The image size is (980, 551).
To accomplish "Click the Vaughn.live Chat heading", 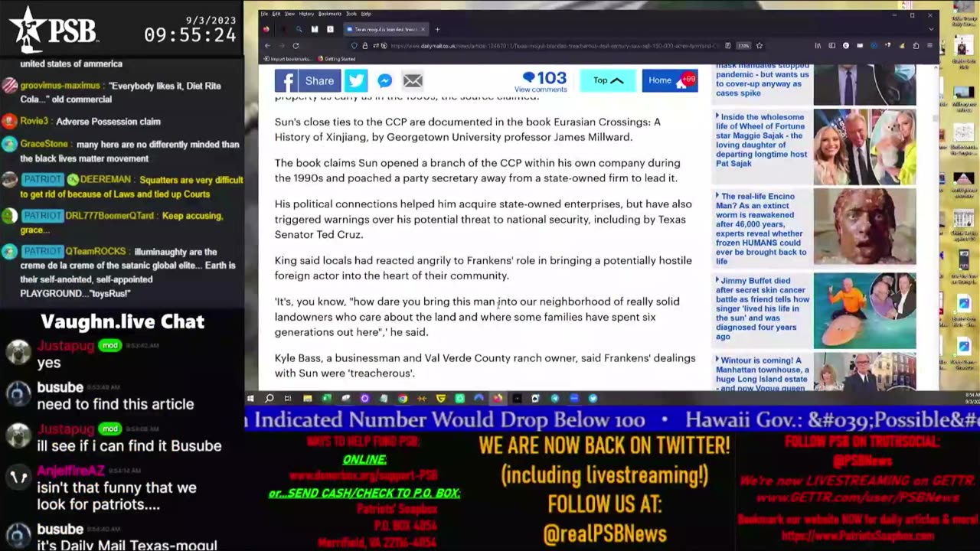I will 122,321.
